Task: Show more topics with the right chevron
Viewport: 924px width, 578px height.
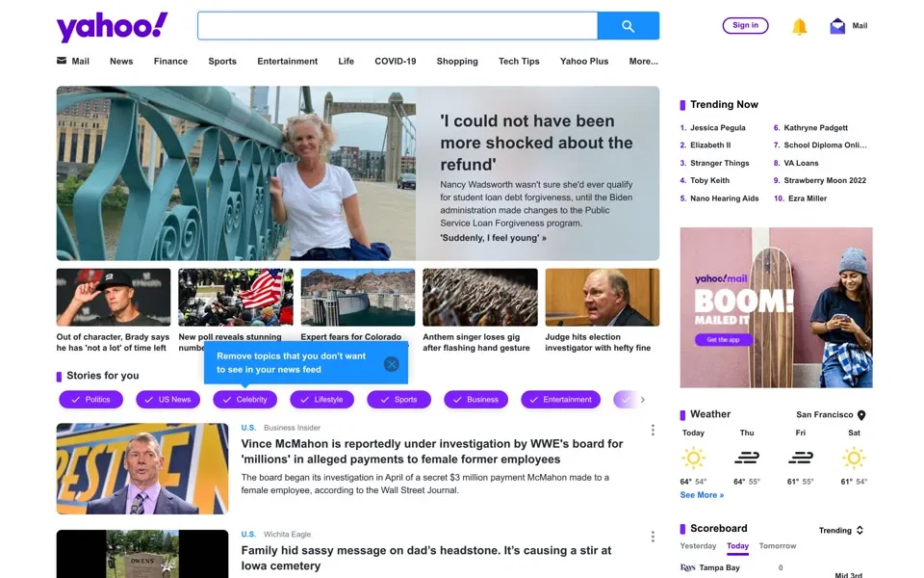Action: tap(642, 400)
